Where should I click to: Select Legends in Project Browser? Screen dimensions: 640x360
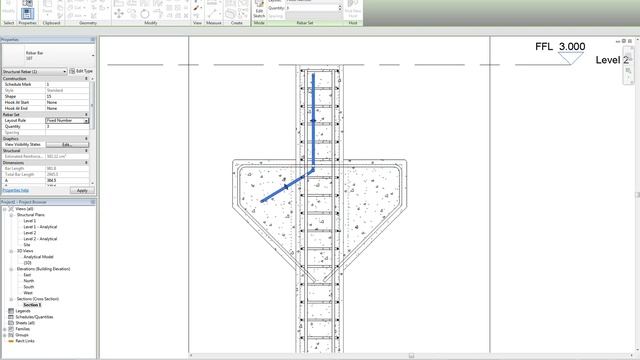(x=22, y=311)
